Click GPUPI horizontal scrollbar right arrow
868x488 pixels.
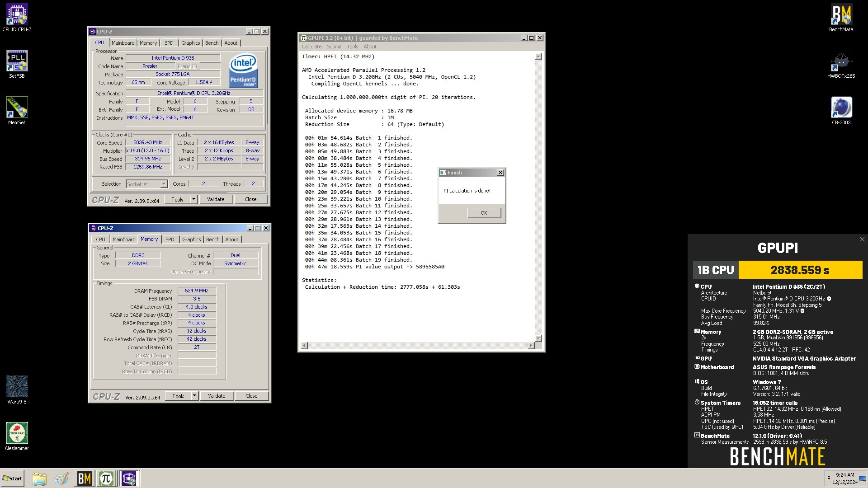point(531,346)
